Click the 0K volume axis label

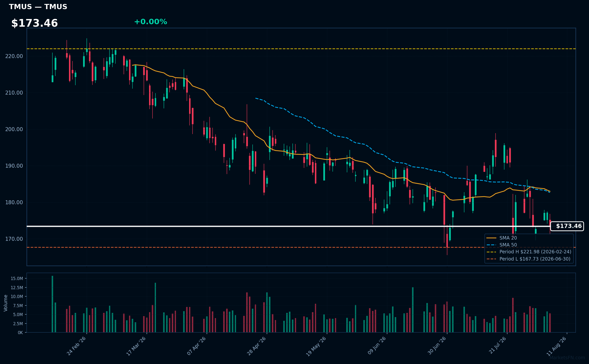20,333
